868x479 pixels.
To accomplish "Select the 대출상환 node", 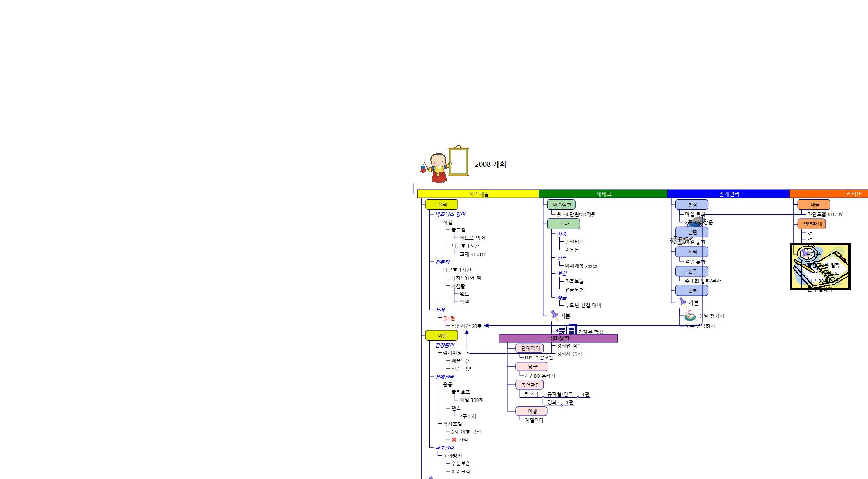I will (561, 204).
